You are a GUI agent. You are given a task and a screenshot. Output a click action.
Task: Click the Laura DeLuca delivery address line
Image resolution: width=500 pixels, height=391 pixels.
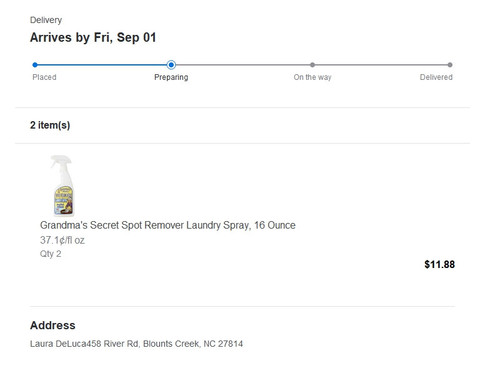click(x=136, y=344)
